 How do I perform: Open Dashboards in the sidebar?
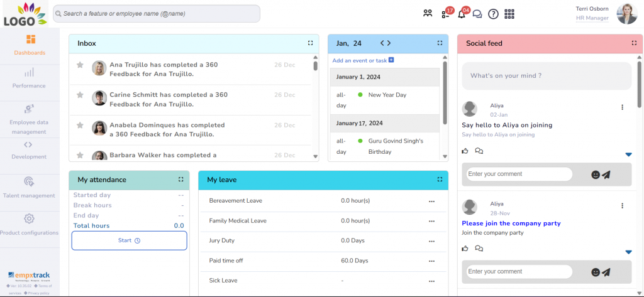pos(30,46)
